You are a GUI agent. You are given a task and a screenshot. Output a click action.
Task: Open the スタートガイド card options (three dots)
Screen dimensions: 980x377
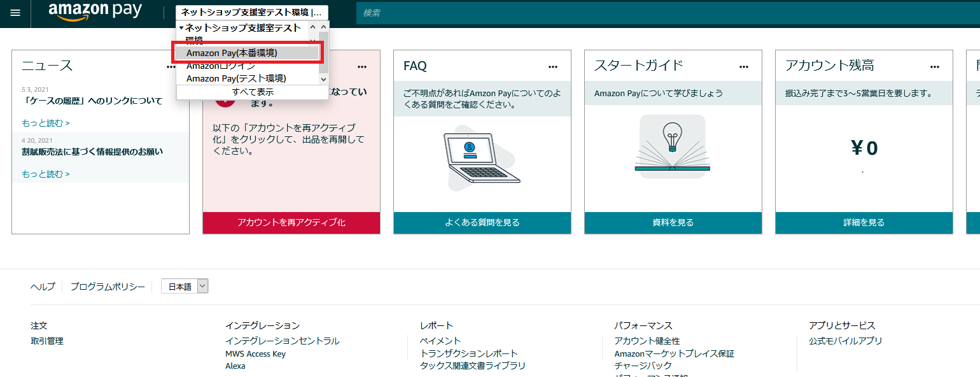[744, 66]
